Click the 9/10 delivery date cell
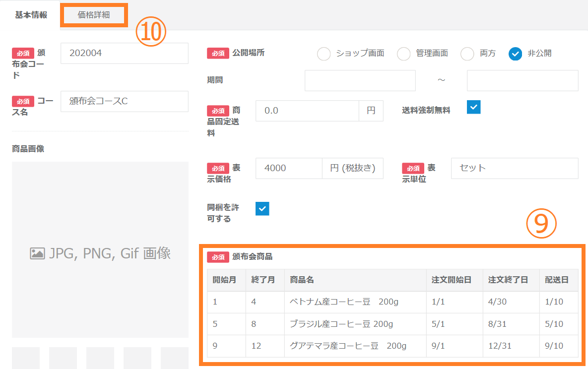Viewport: 588px width, 369px height. [x=559, y=346]
